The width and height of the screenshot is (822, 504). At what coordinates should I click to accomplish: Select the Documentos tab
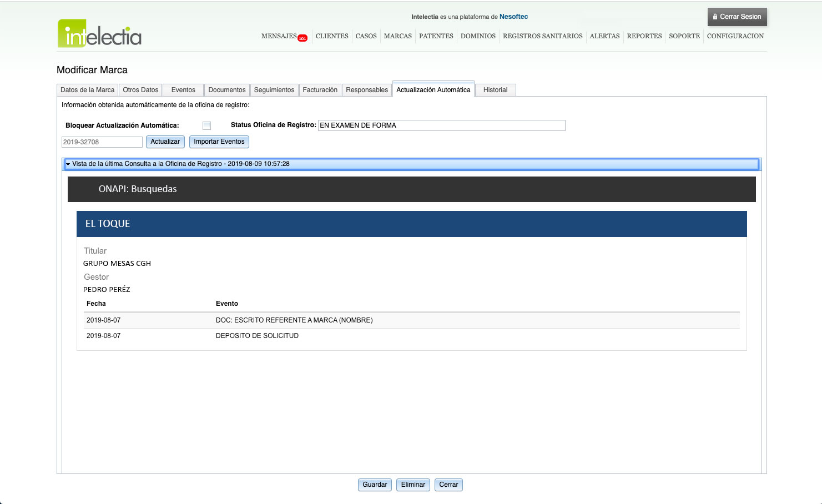(x=226, y=90)
